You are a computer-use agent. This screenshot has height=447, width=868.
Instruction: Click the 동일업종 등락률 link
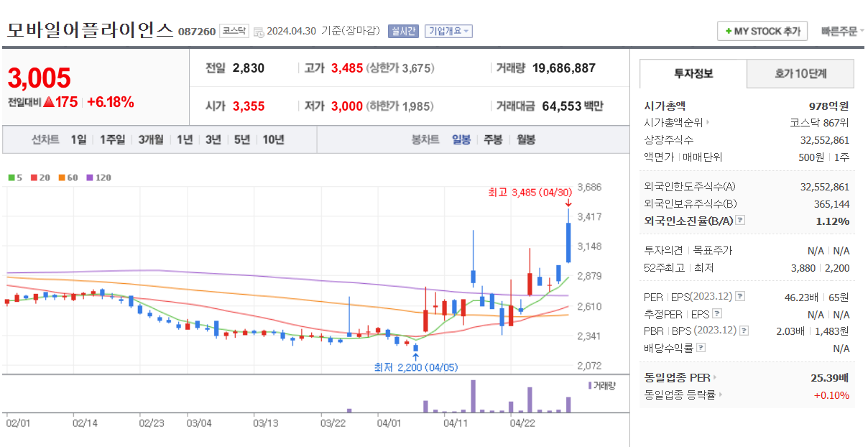tap(680, 395)
